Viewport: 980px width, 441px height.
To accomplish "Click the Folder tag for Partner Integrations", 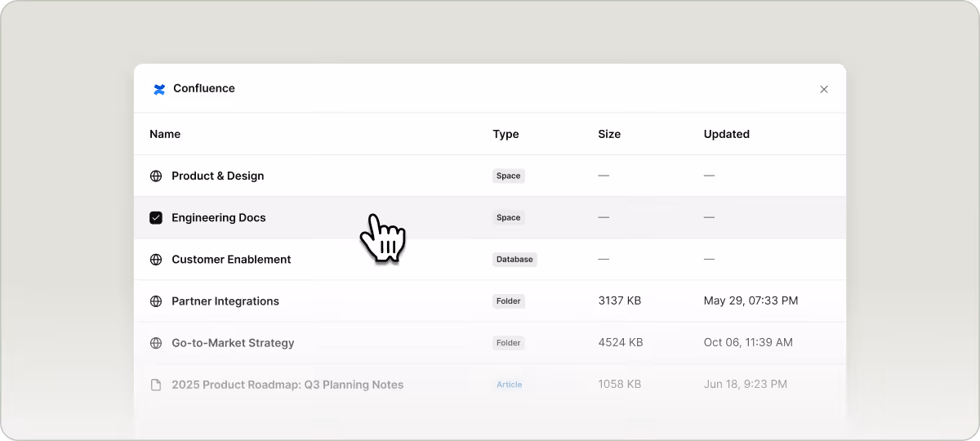I will (x=508, y=301).
